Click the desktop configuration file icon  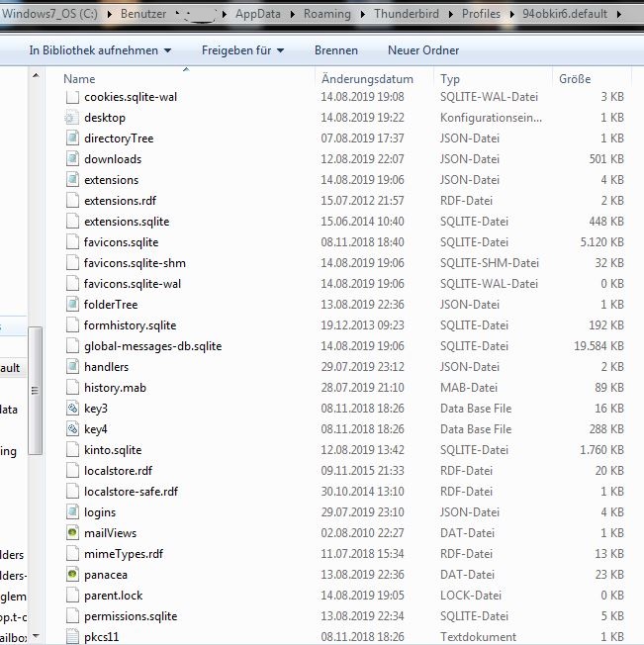pyautogui.click(x=72, y=118)
